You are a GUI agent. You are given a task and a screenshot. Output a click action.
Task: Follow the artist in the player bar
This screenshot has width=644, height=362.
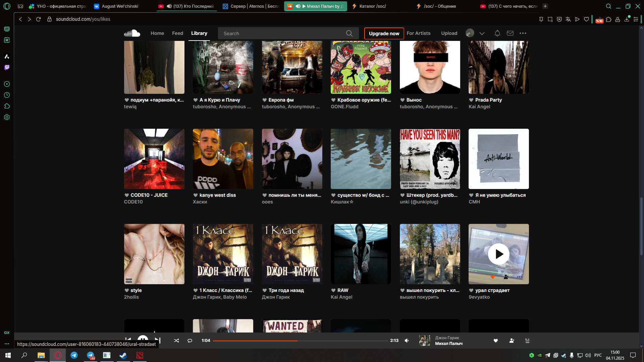[512, 341]
